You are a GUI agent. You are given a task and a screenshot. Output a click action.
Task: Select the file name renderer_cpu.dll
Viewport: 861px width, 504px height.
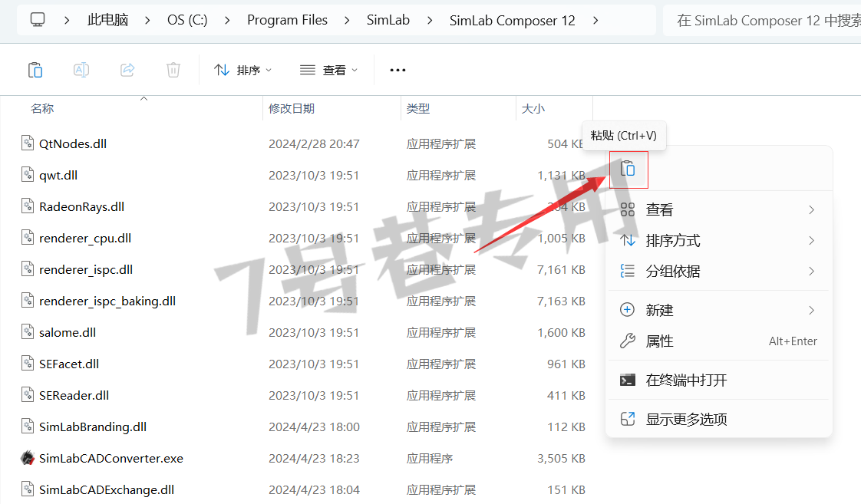click(85, 239)
